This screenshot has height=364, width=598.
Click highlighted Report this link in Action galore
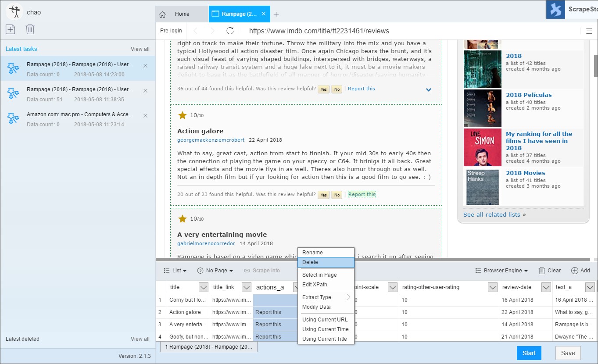(362, 194)
